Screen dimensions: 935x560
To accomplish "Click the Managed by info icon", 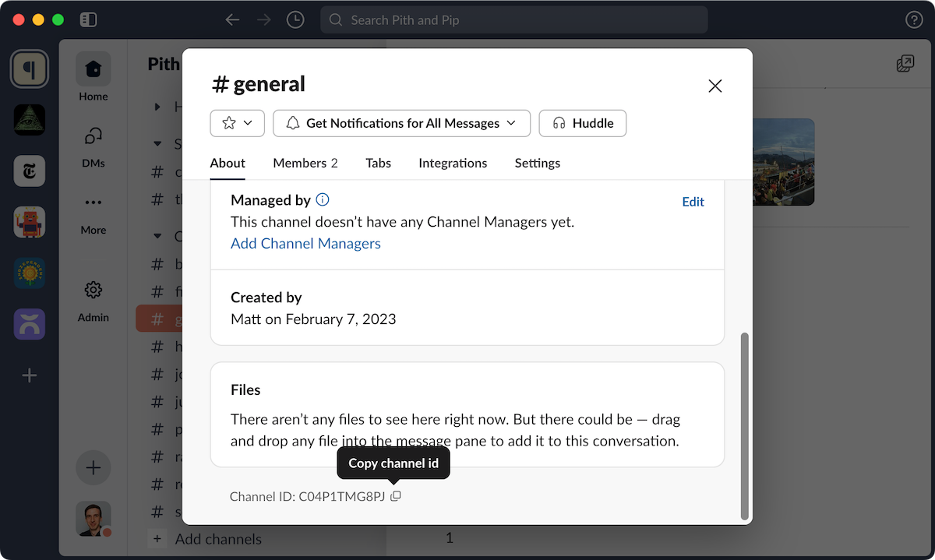I will point(322,200).
